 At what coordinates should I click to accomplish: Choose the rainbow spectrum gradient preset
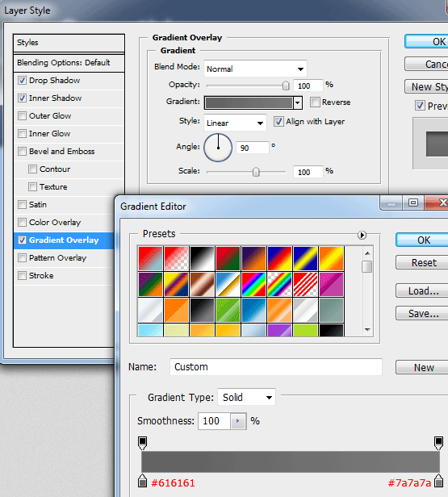pyautogui.click(x=253, y=284)
